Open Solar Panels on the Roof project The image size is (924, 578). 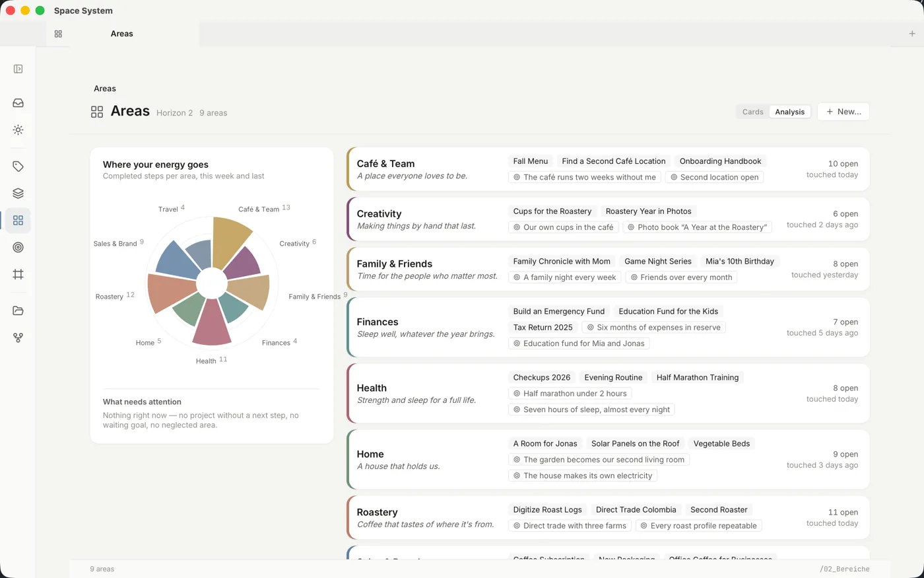(x=635, y=444)
